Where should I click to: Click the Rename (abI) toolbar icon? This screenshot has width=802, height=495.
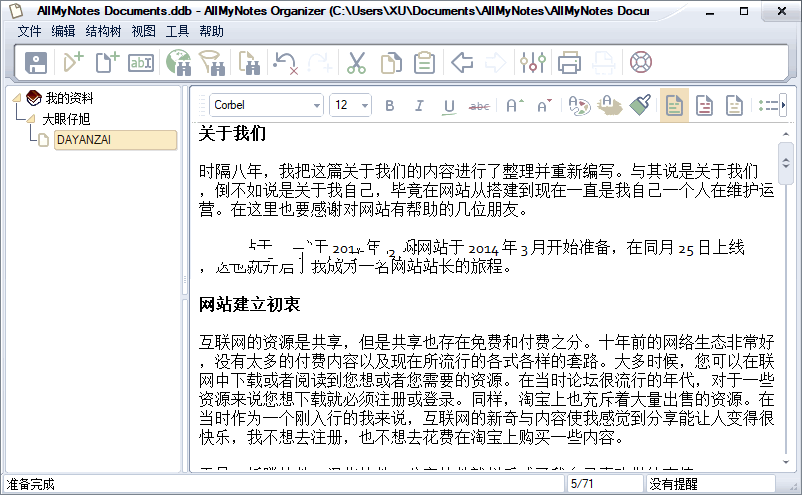tap(141, 63)
